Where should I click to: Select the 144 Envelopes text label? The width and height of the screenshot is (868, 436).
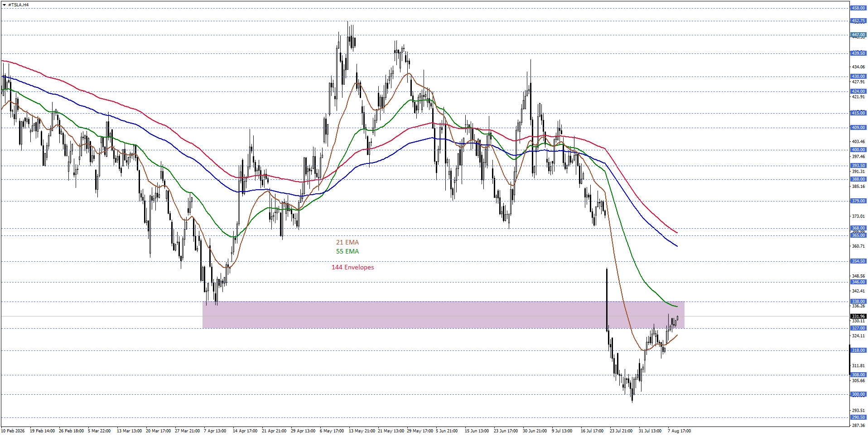[353, 267]
